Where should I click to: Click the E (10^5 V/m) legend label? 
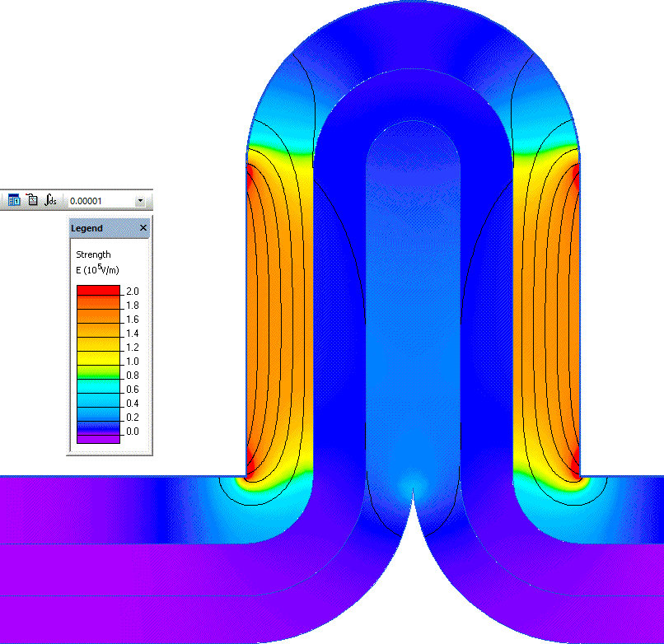[97, 268]
